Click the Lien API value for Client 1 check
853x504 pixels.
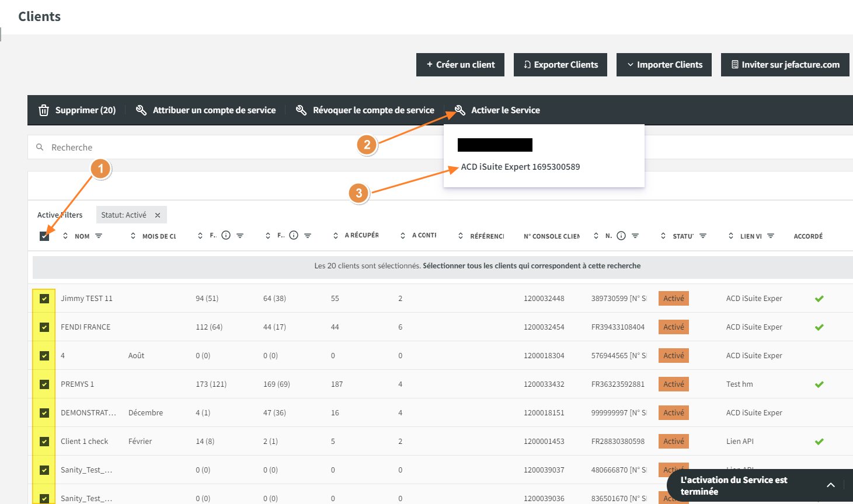click(740, 442)
